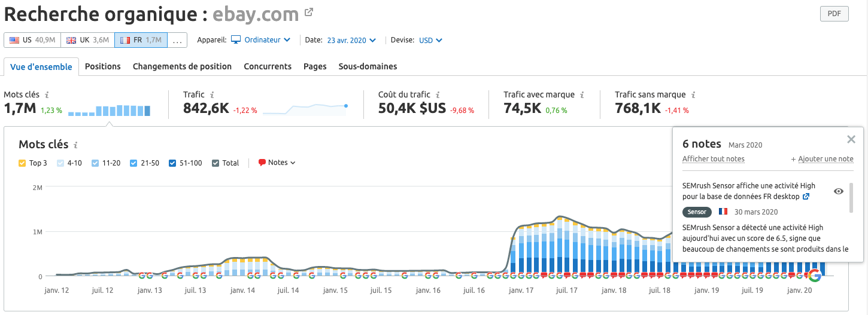
Task: Export report with PDF button
Action: point(834,14)
